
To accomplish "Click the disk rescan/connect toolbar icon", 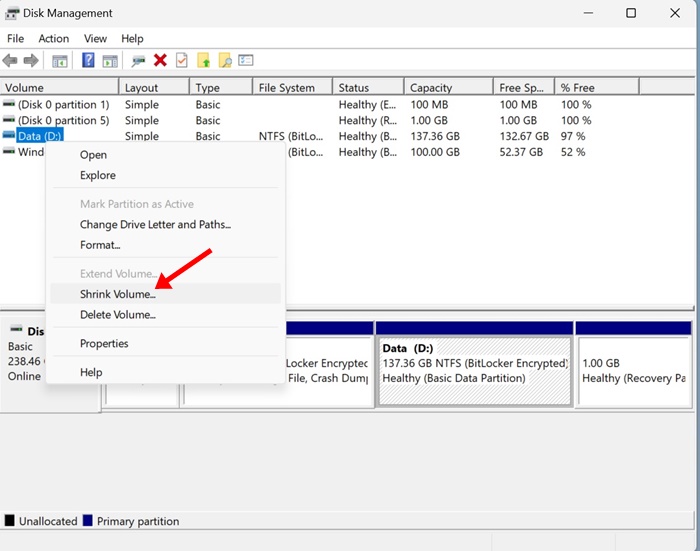I will [x=138, y=61].
